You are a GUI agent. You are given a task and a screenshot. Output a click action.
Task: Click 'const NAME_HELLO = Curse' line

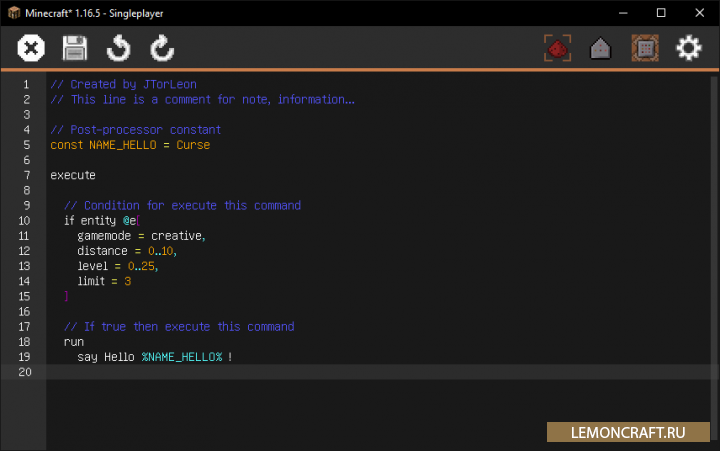[130, 145]
